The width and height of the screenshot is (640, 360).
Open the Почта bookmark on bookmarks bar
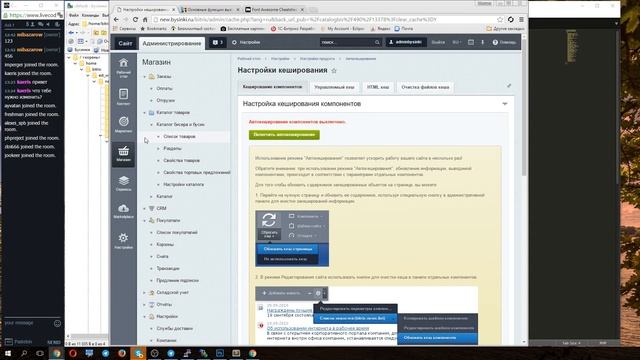pos(404,29)
